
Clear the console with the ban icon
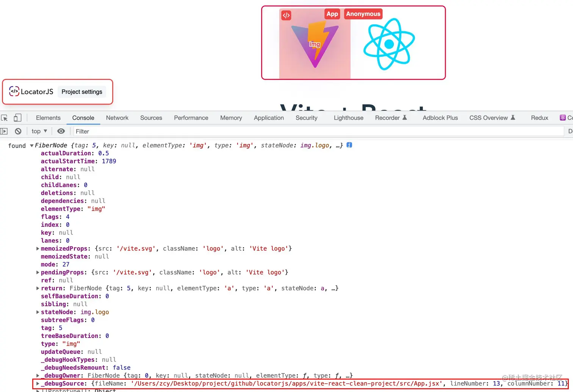click(18, 131)
